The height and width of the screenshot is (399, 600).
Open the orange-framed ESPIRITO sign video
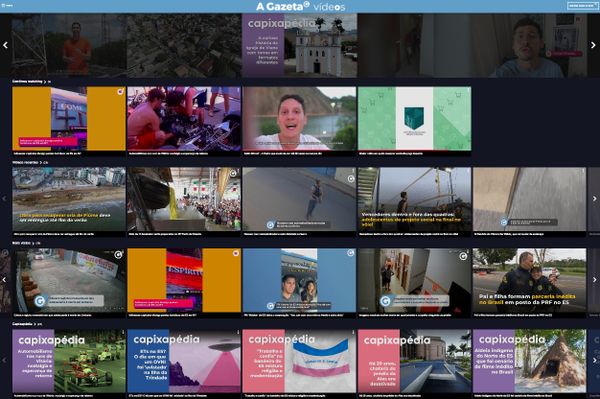click(184, 283)
